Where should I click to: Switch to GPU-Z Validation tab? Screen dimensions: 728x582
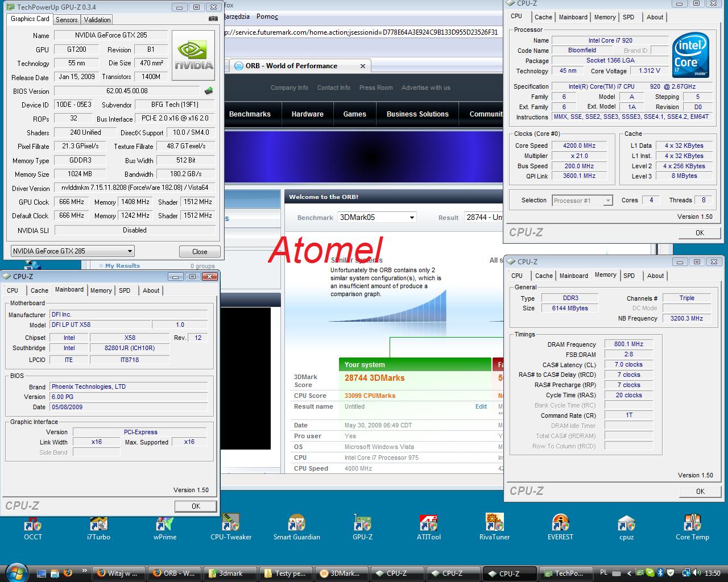coord(97,19)
